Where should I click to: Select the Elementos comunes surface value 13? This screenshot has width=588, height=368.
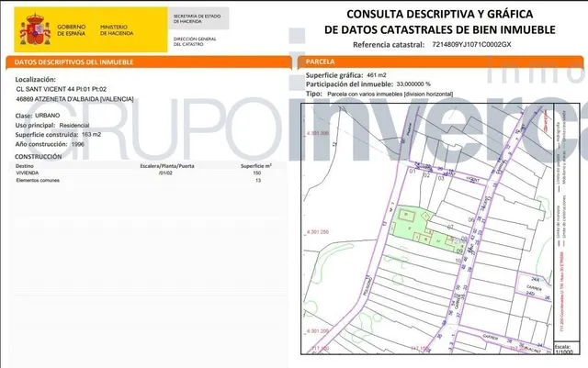click(x=258, y=180)
